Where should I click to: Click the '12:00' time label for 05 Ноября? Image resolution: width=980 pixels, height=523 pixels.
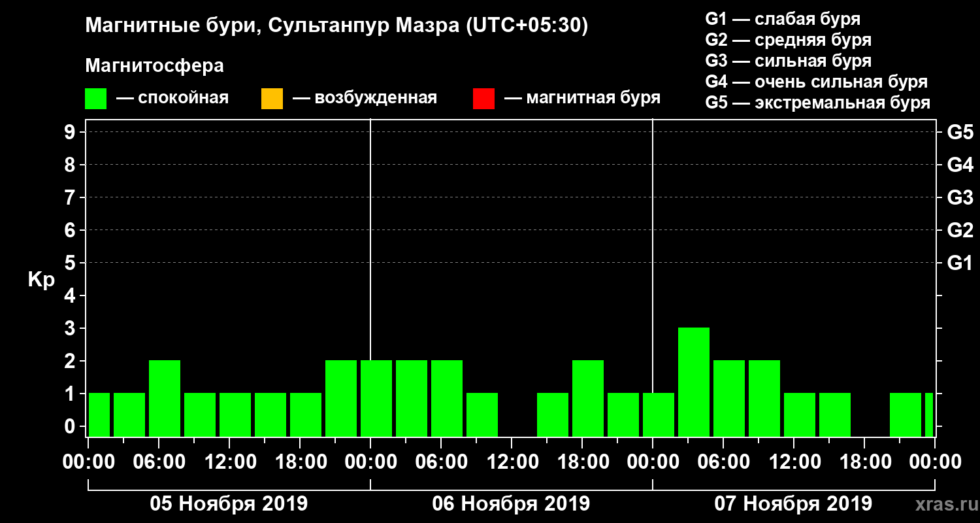coord(229,462)
